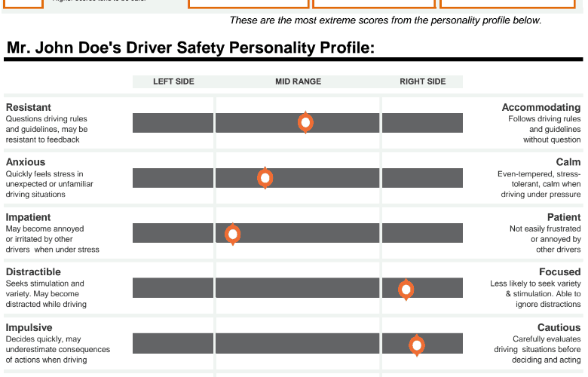Select the Patient trait label
The image size is (588, 377).
pos(564,217)
